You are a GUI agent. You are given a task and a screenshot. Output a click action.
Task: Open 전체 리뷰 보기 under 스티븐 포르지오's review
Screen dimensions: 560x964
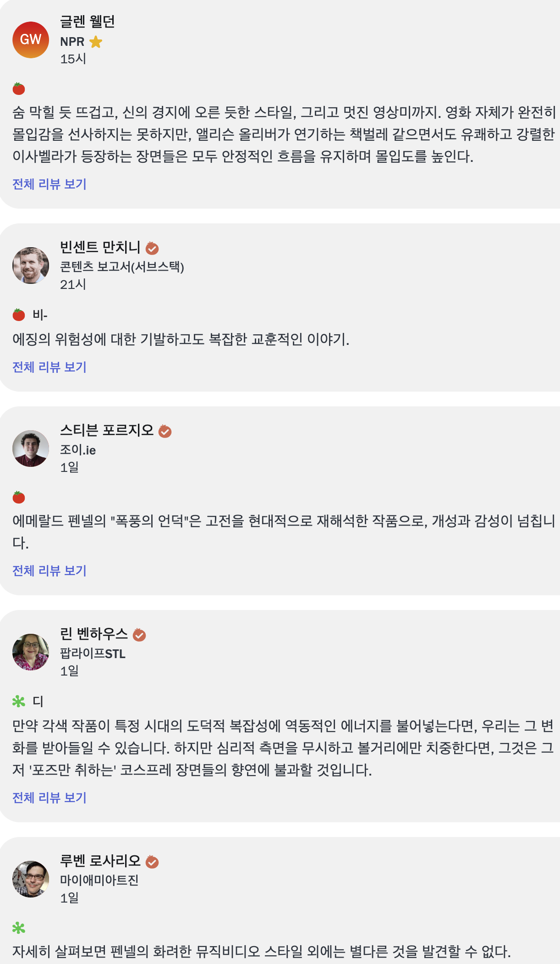tap(49, 571)
